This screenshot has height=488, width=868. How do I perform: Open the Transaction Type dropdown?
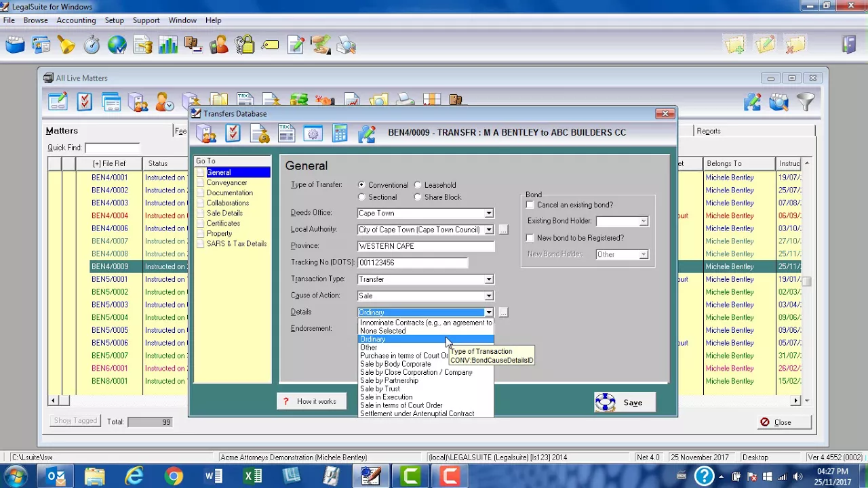(488, 279)
